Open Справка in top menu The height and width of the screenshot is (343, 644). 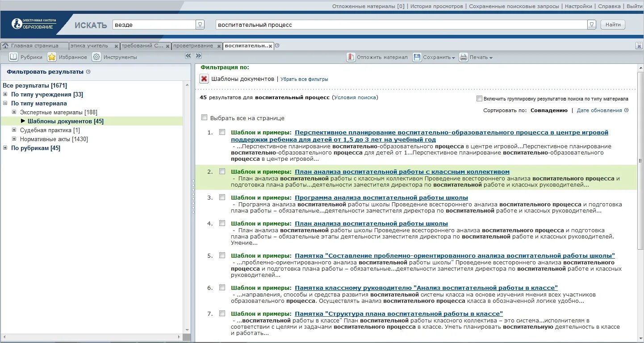[609, 6]
